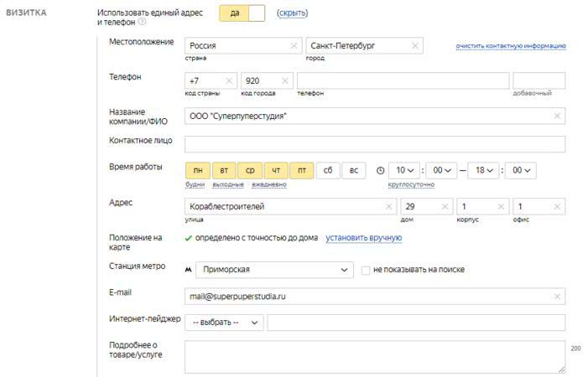Clear the country field with its X icon
This screenshot has width=588, height=377.
[293, 46]
